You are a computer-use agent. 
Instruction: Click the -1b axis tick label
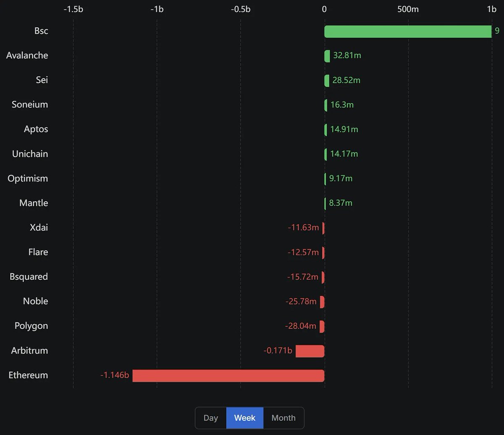coord(157,9)
